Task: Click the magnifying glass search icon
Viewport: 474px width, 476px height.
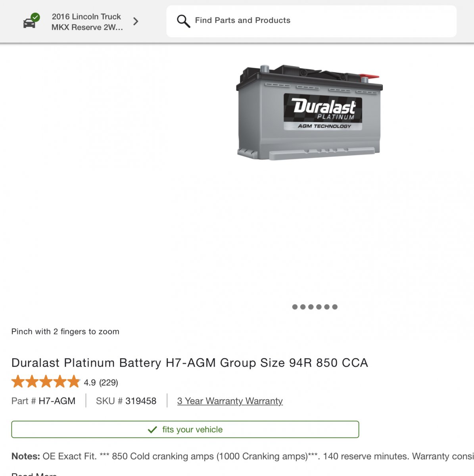Action: tap(183, 21)
